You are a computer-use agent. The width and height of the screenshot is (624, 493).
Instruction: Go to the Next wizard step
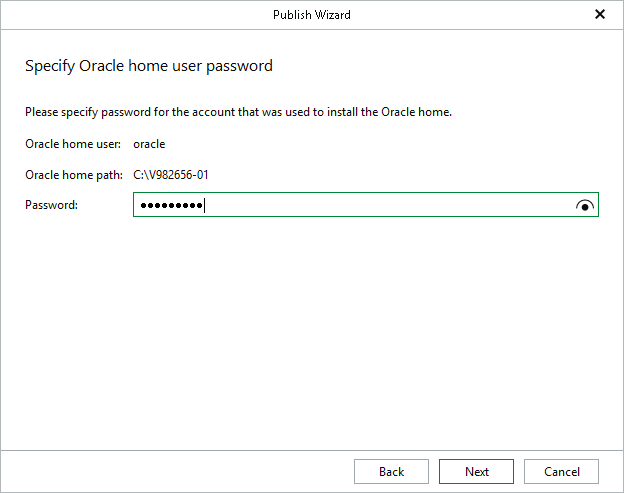coord(477,472)
